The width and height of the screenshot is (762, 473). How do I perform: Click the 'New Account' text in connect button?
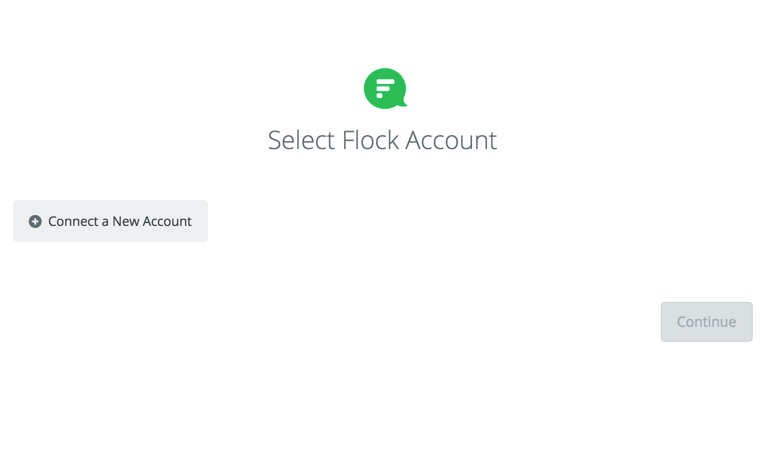(x=152, y=222)
